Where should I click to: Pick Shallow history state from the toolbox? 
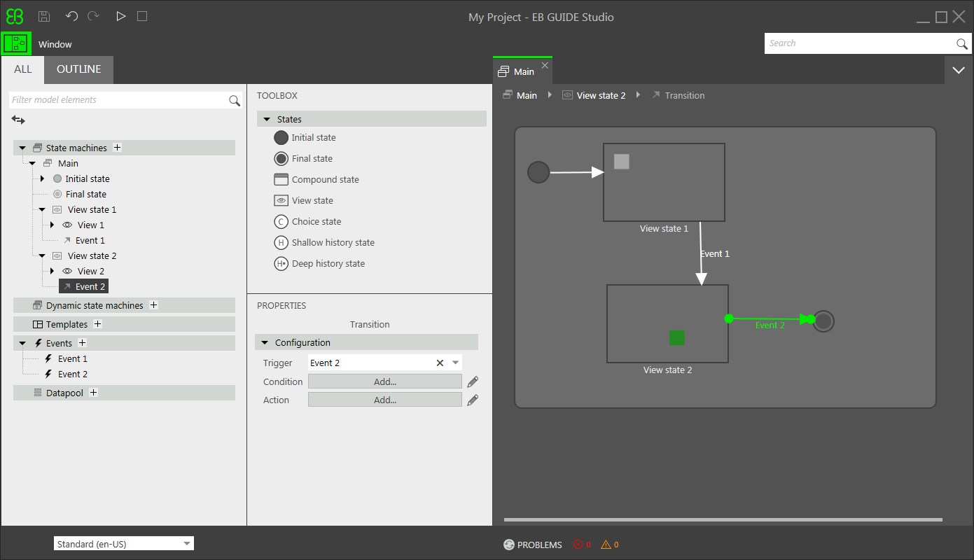click(324, 242)
